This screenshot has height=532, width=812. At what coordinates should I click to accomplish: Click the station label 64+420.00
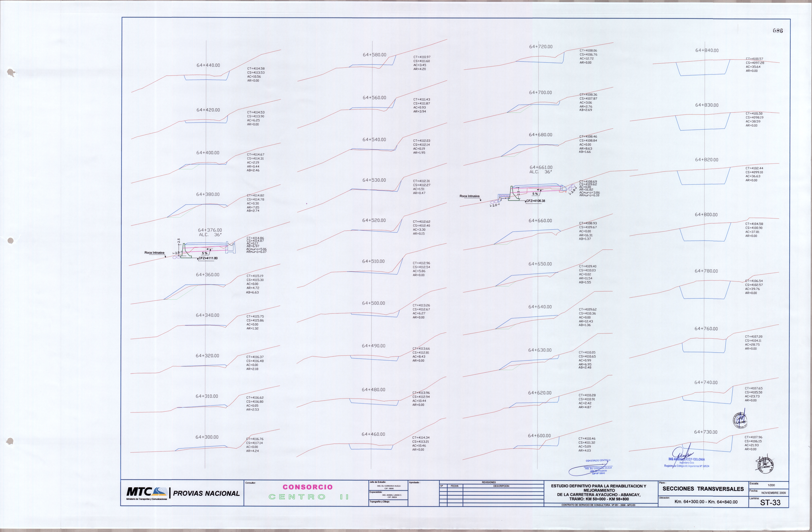click(208, 110)
